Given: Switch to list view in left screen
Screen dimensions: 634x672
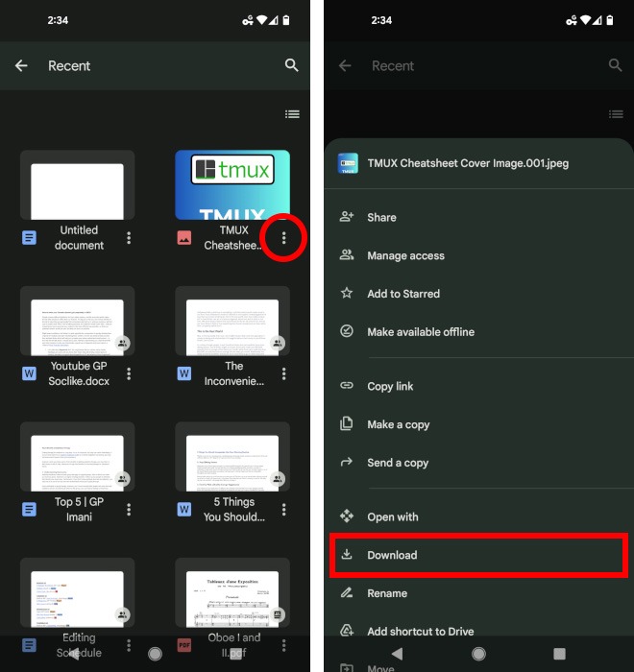Looking at the screenshot, I should (293, 114).
